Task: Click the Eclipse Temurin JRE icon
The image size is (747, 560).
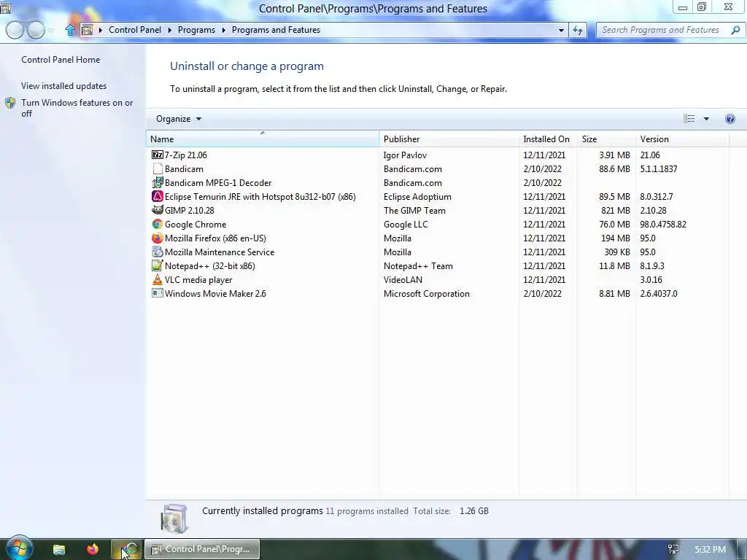Action: point(158,196)
